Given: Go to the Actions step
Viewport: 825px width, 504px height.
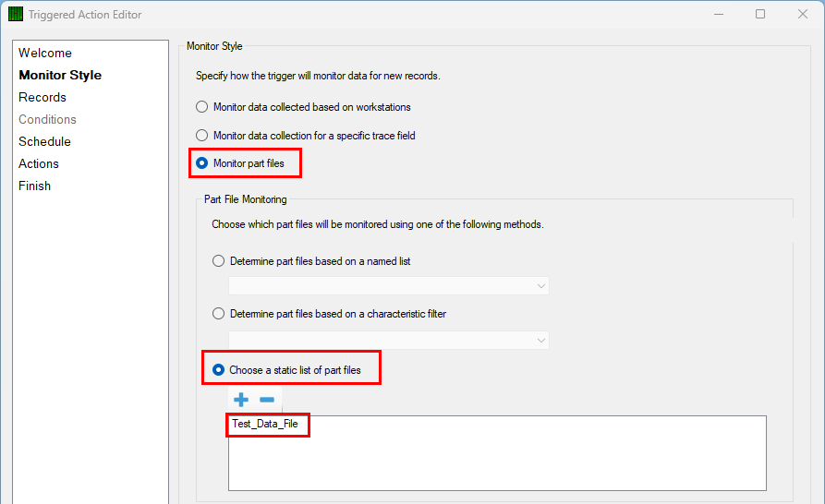Looking at the screenshot, I should tap(39, 163).
